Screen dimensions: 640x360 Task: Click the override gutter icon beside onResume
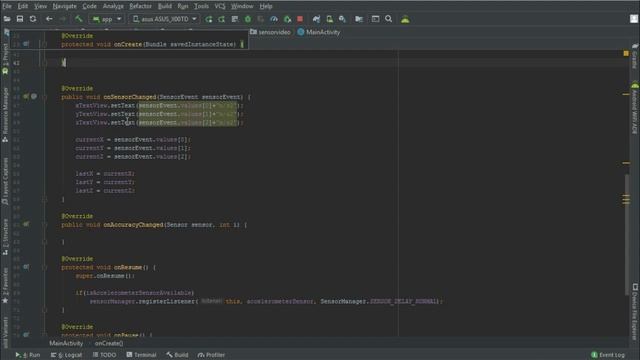pos(26,267)
